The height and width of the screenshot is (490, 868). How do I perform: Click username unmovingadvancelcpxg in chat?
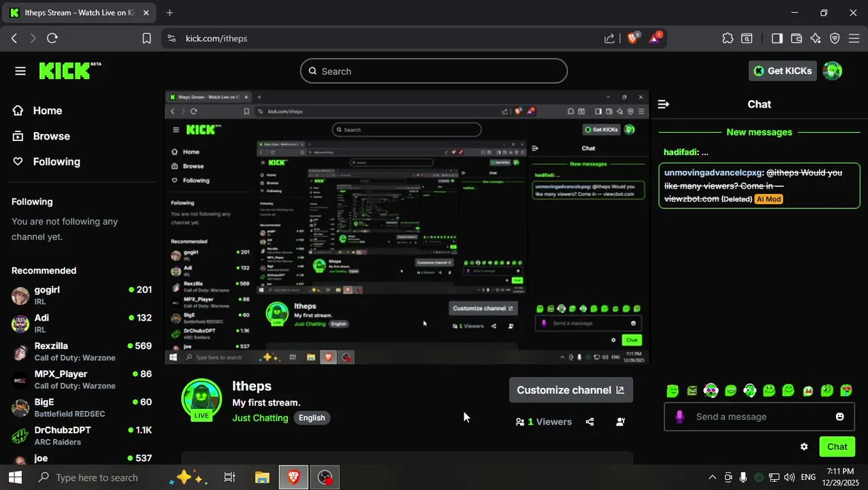713,173
